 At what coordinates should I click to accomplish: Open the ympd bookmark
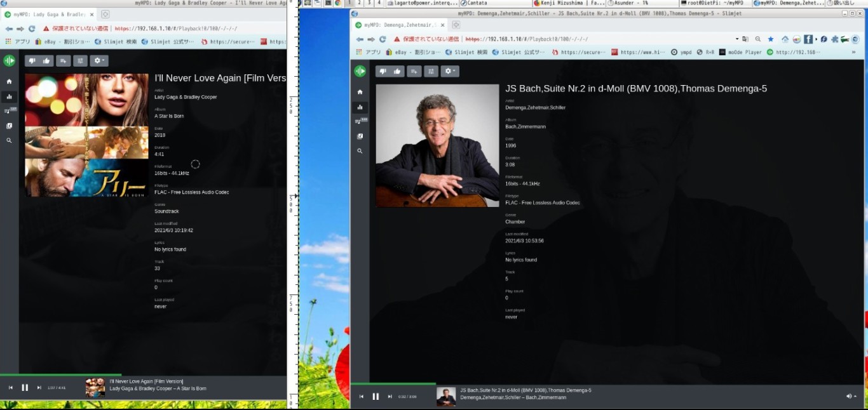click(682, 52)
